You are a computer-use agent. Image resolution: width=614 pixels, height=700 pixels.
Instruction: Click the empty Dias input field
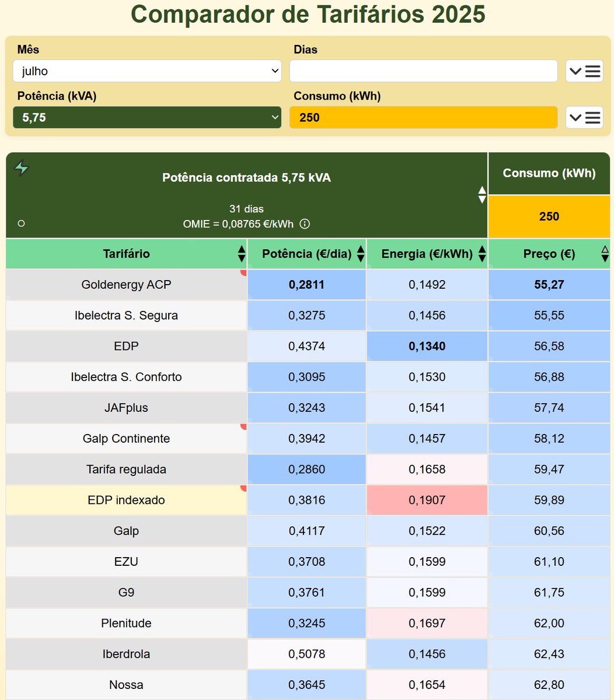coord(424,71)
